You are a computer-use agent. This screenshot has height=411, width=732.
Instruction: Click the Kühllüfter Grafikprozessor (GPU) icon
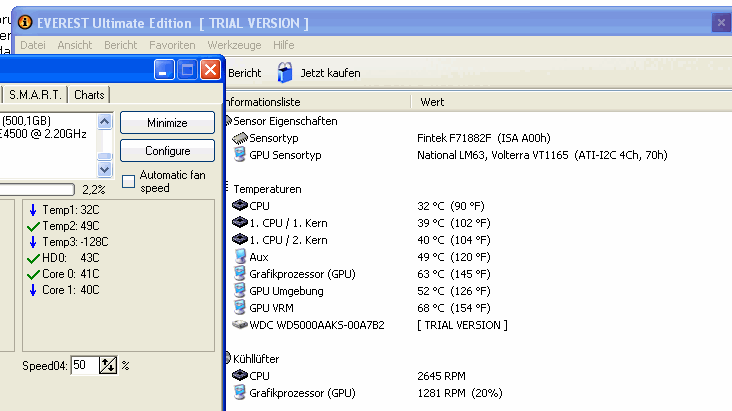(240, 392)
